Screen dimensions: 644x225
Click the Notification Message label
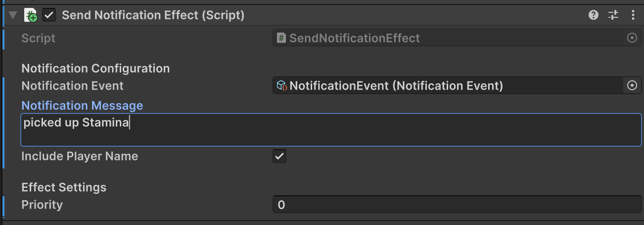[x=82, y=106]
